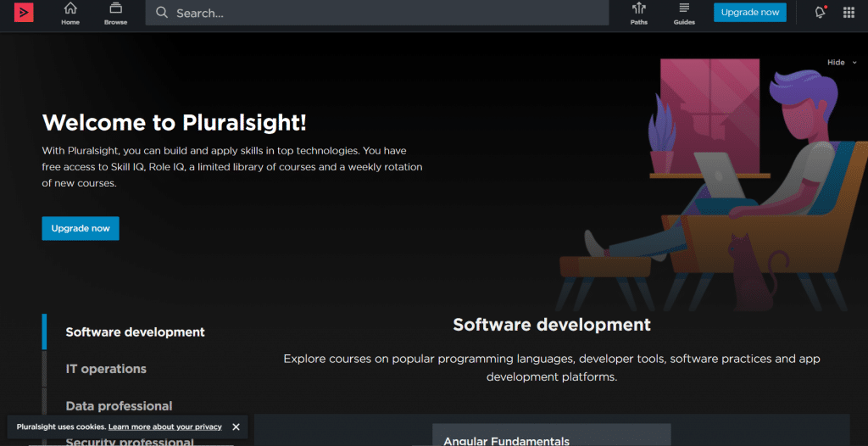The width and height of the screenshot is (868, 446).
Task: Select the Software development tab
Action: [x=135, y=332]
